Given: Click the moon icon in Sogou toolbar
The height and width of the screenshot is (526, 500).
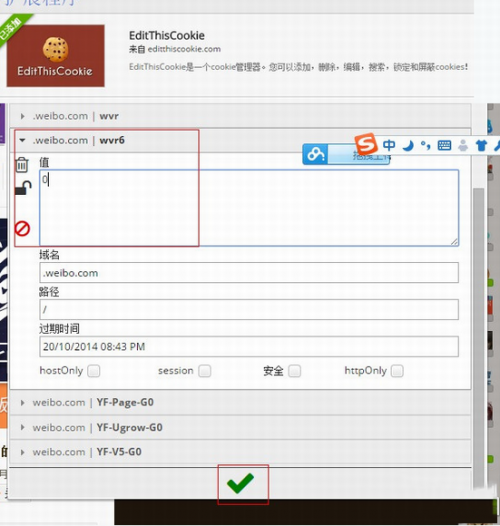Looking at the screenshot, I should [x=408, y=146].
